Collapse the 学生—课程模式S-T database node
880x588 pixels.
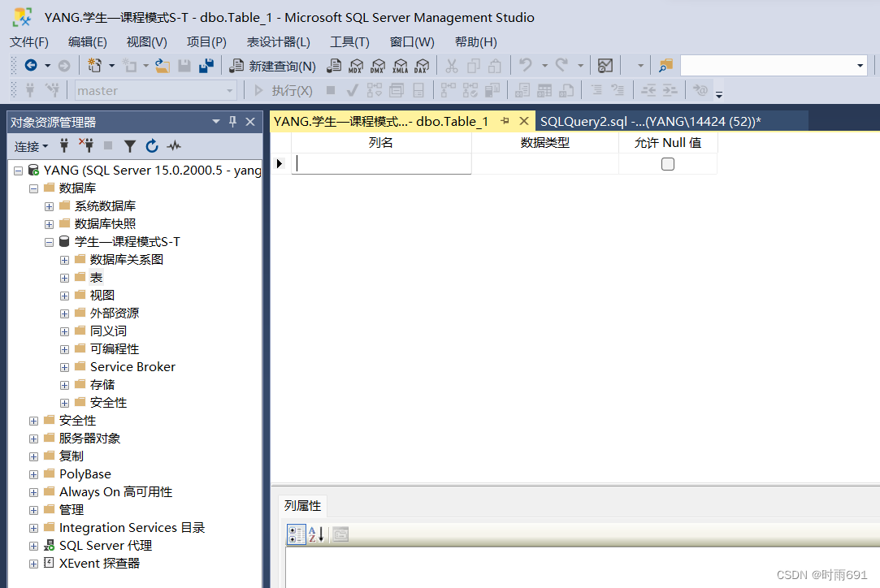(50, 242)
